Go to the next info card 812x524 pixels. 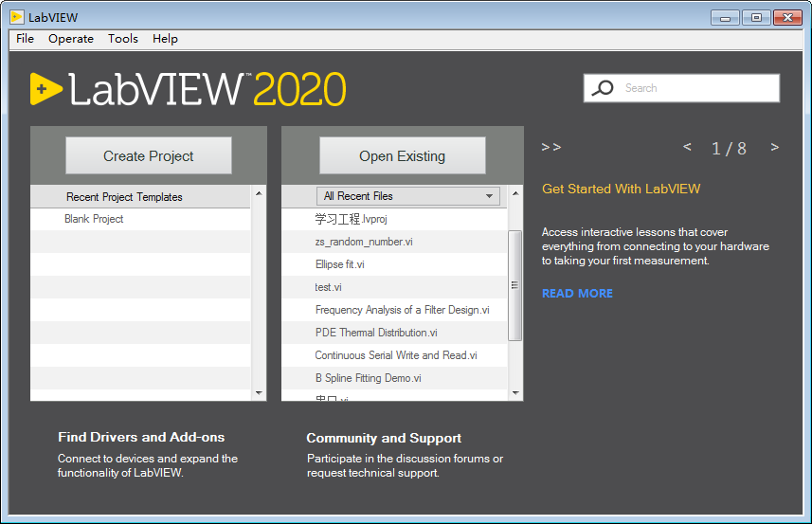click(775, 148)
